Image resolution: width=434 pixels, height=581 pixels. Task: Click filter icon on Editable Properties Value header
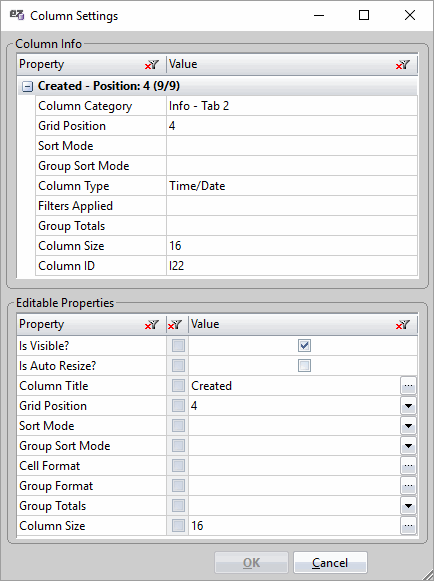click(402, 325)
